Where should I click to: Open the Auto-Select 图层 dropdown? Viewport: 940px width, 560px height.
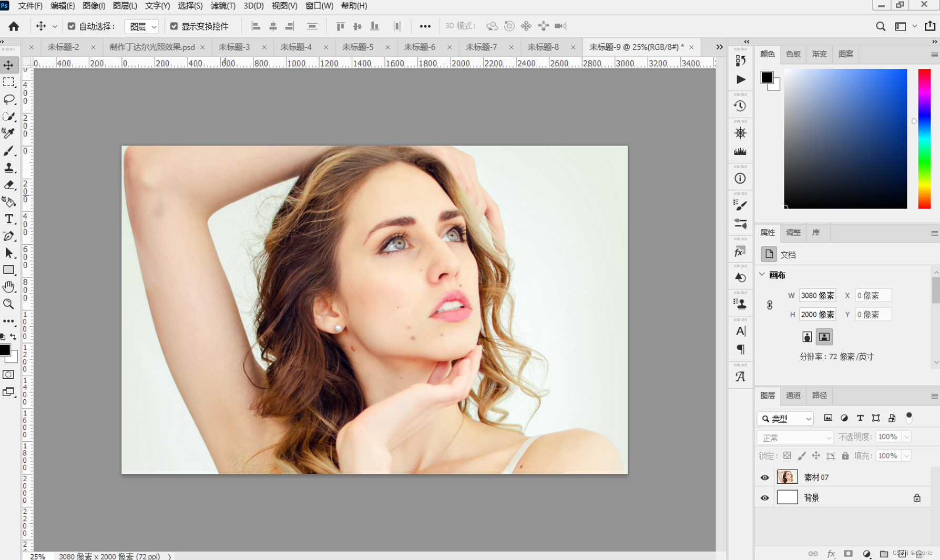[x=142, y=26]
